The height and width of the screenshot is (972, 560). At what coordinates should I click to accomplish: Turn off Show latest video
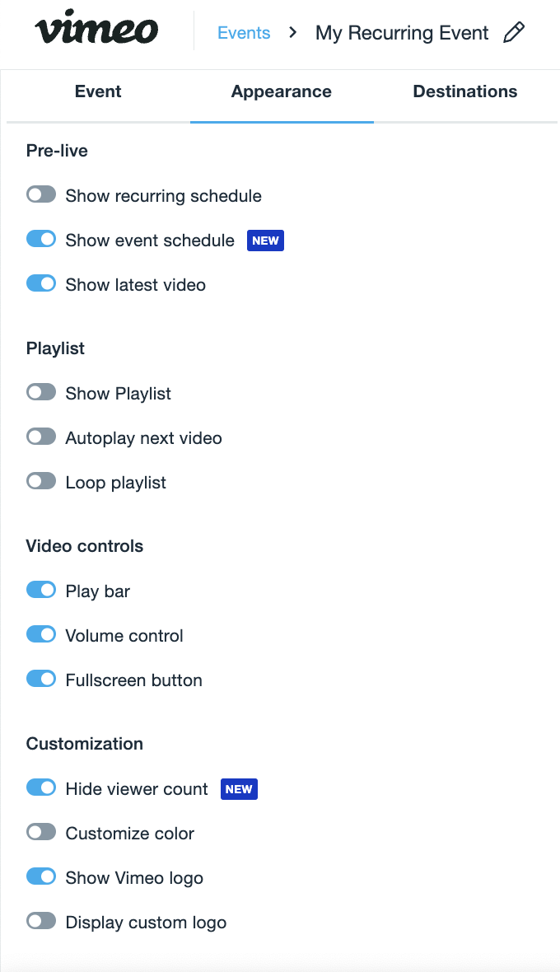(x=41, y=284)
